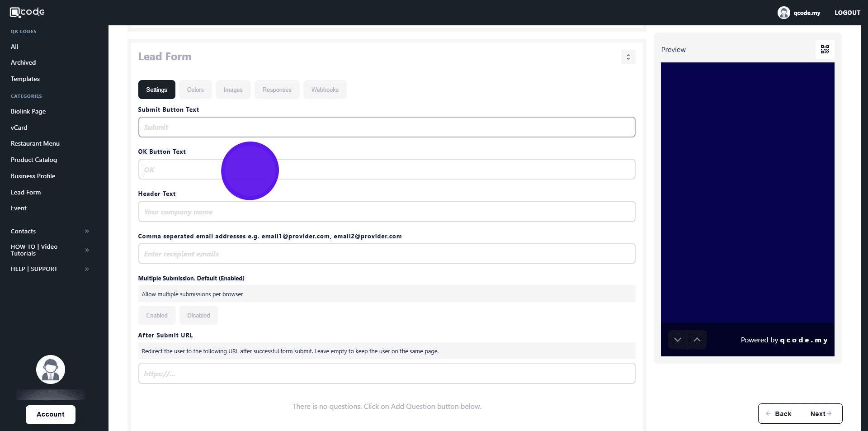Focus the Header Text input field
The height and width of the screenshot is (431, 868).
click(387, 212)
